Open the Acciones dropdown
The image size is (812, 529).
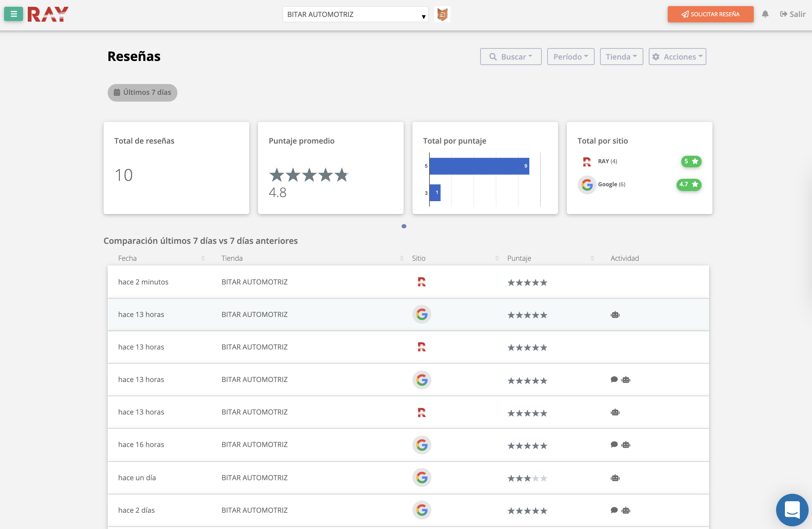(677, 56)
